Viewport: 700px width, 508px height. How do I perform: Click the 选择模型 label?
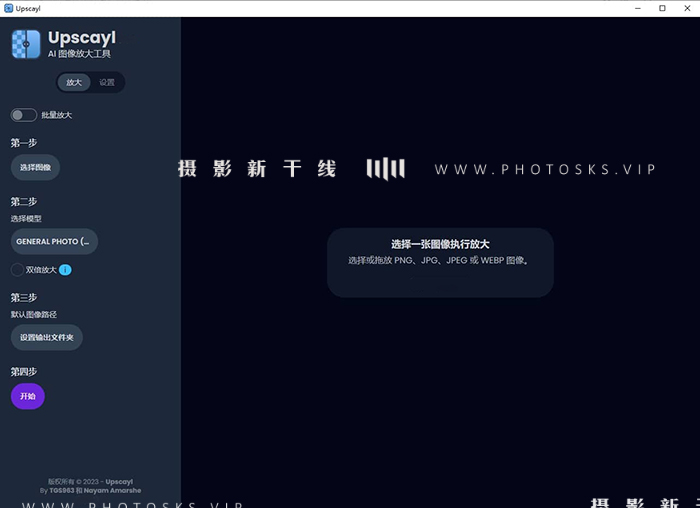[26, 218]
